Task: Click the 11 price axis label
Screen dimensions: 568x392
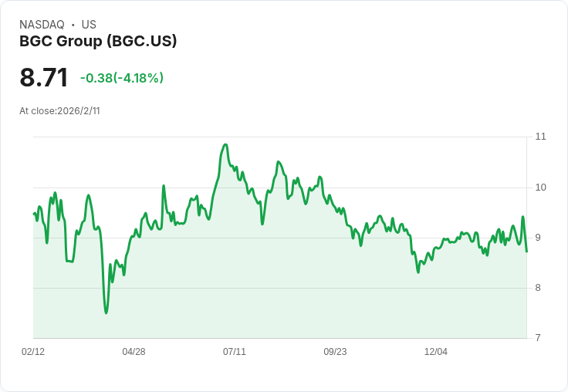Action: (x=540, y=137)
